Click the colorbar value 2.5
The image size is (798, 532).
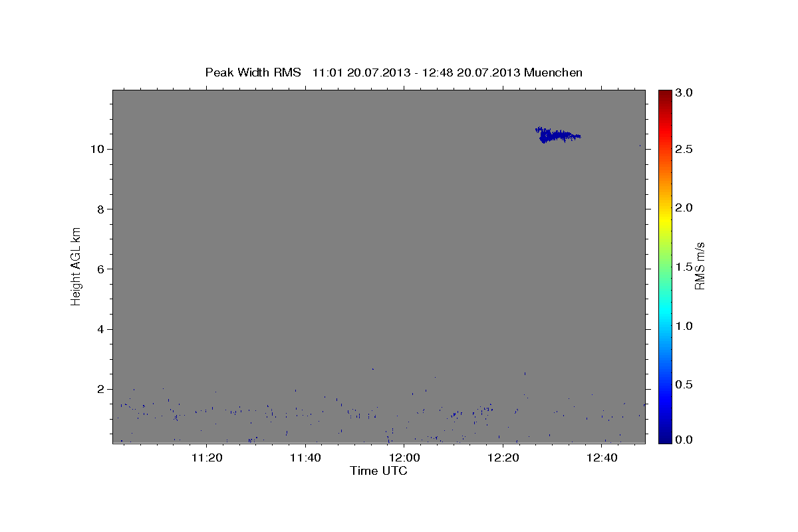(684, 149)
